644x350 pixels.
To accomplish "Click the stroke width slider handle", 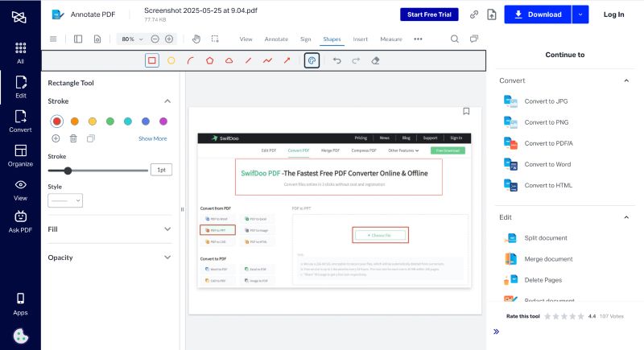I will click(x=68, y=171).
